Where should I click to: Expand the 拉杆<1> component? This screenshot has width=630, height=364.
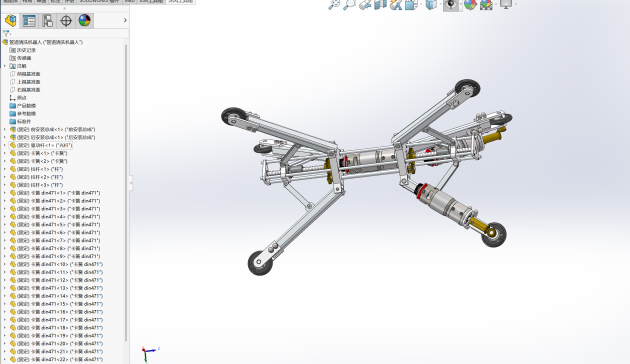pos(5,169)
